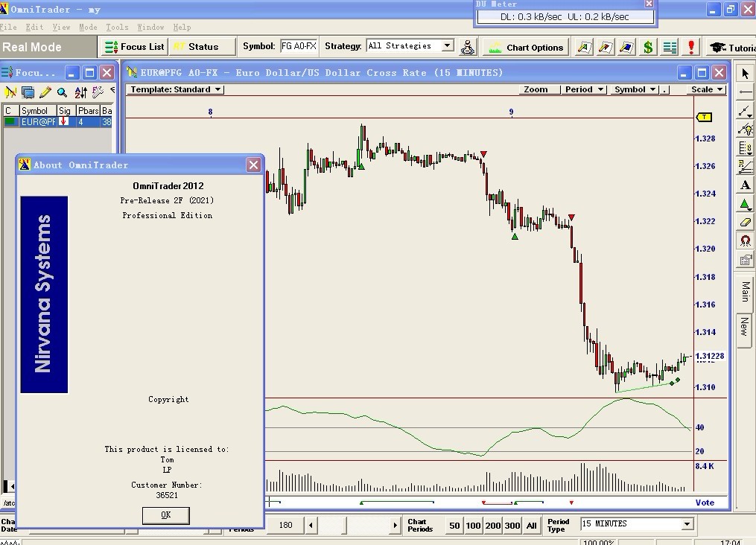Click the greyed properties icon below magnet
Image resolution: width=756 pixels, height=545 pixels.
[746, 260]
